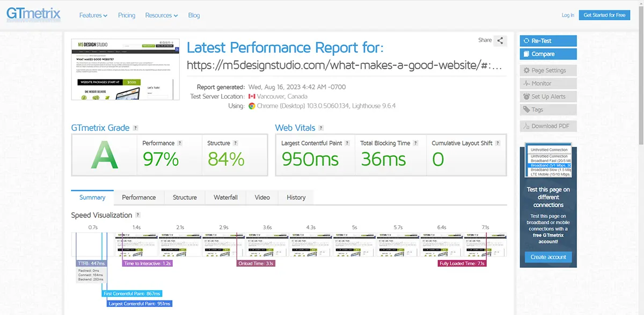Image resolution: width=644 pixels, height=315 pixels.
Task: Click the Share icon button
Action: pyautogui.click(x=500, y=41)
